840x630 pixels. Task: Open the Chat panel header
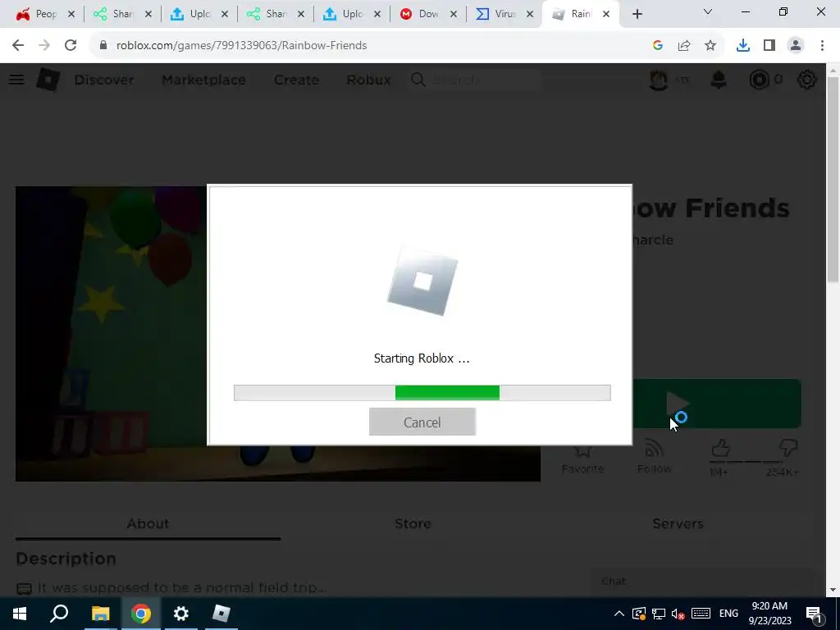(702, 582)
